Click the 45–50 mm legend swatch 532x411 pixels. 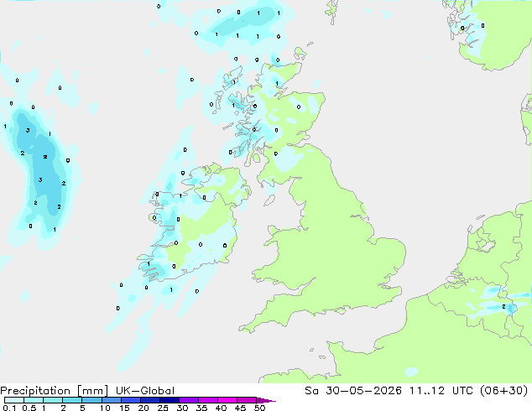click(x=247, y=400)
